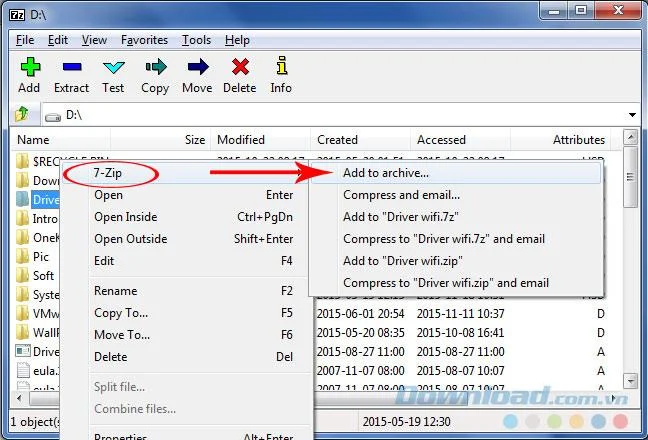
Task: Select the Pic folder icon
Action: 22,257
